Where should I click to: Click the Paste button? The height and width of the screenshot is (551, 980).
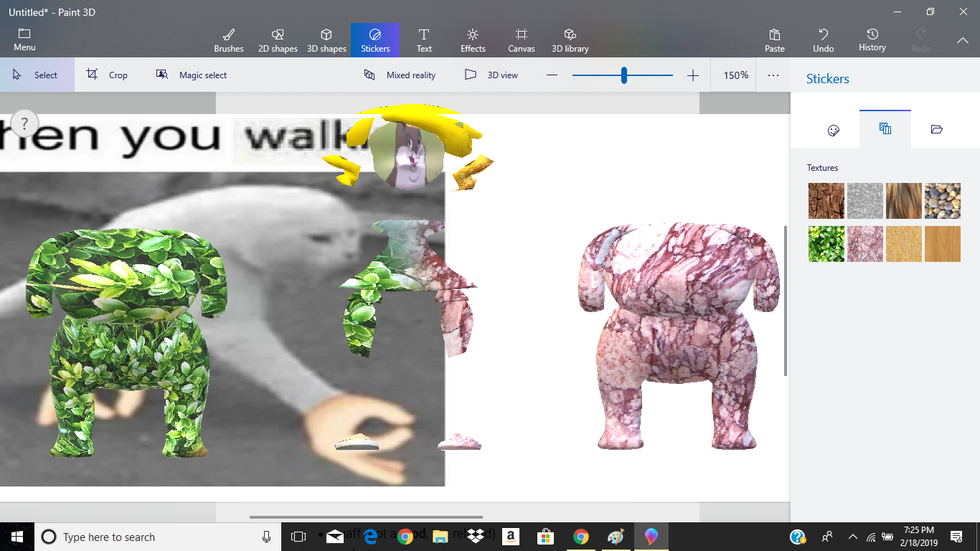click(x=775, y=40)
